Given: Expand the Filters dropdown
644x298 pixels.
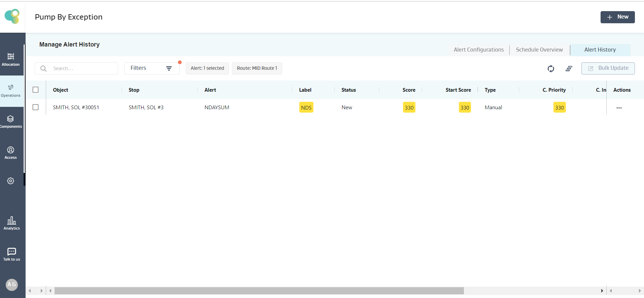Looking at the screenshot, I should [151, 68].
